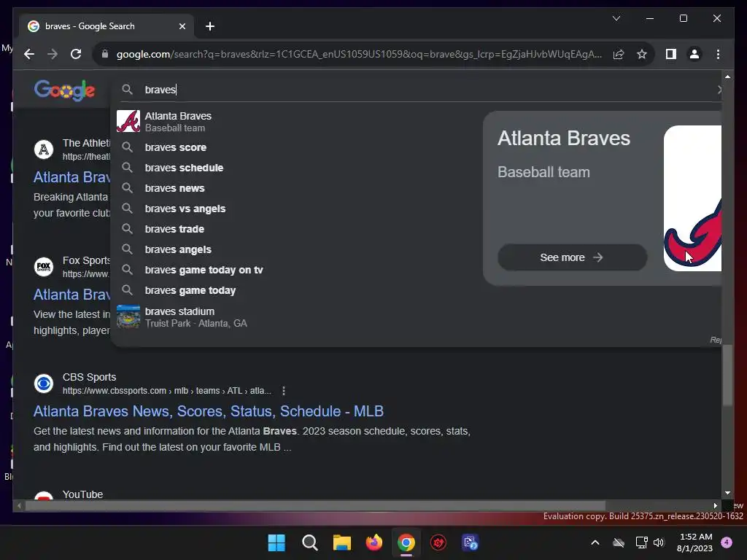747x560 pixels.
Task: Click the CBS Sports site icon
Action: (x=43, y=384)
